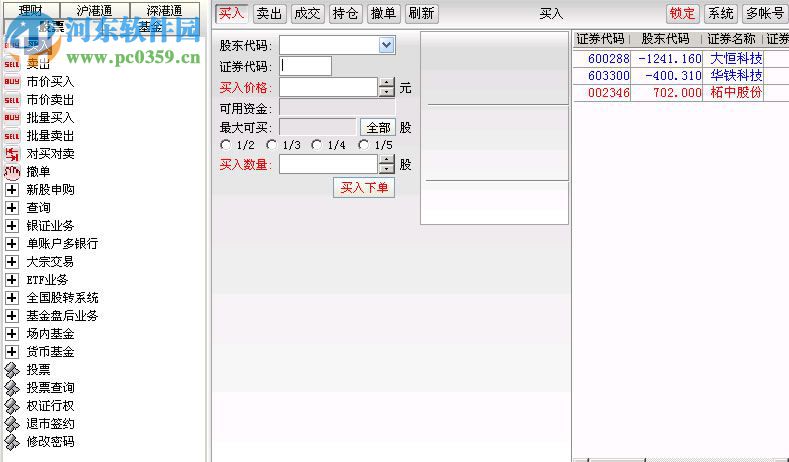Click the 买入数量 input field
This screenshot has height=462, width=789.
[x=329, y=164]
